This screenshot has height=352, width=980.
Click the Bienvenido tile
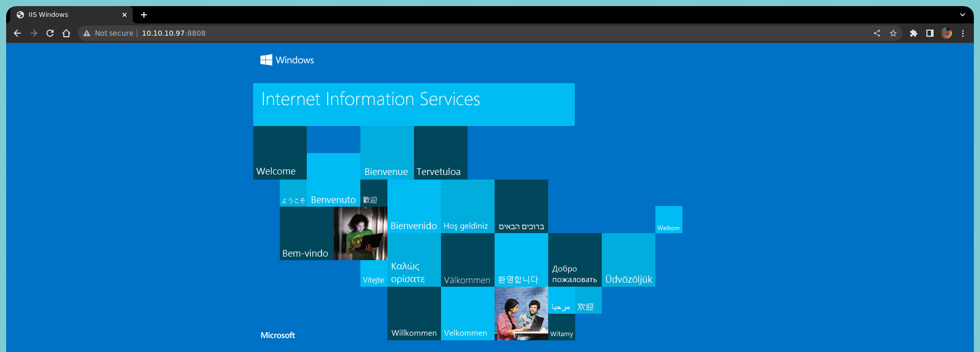pyautogui.click(x=414, y=206)
